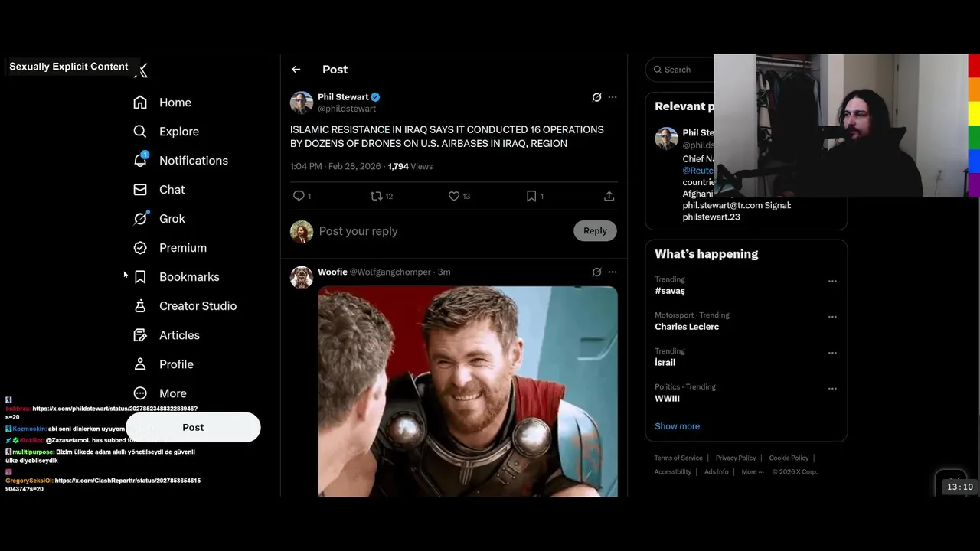Click Show more under What's happening
The image size is (980, 551).
677,426
